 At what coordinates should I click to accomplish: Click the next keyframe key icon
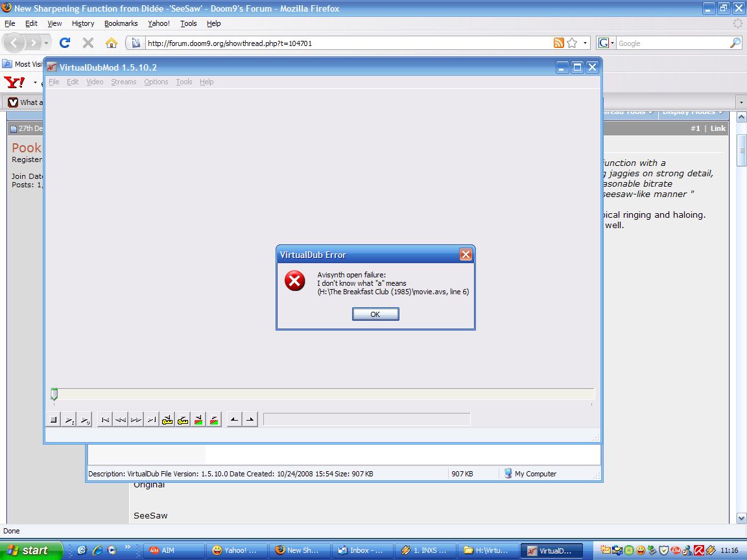click(x=183, y=419)
